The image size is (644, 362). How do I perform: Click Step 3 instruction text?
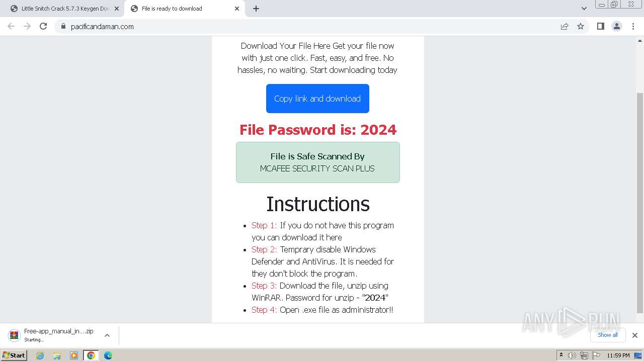click(x=320, y=292)
